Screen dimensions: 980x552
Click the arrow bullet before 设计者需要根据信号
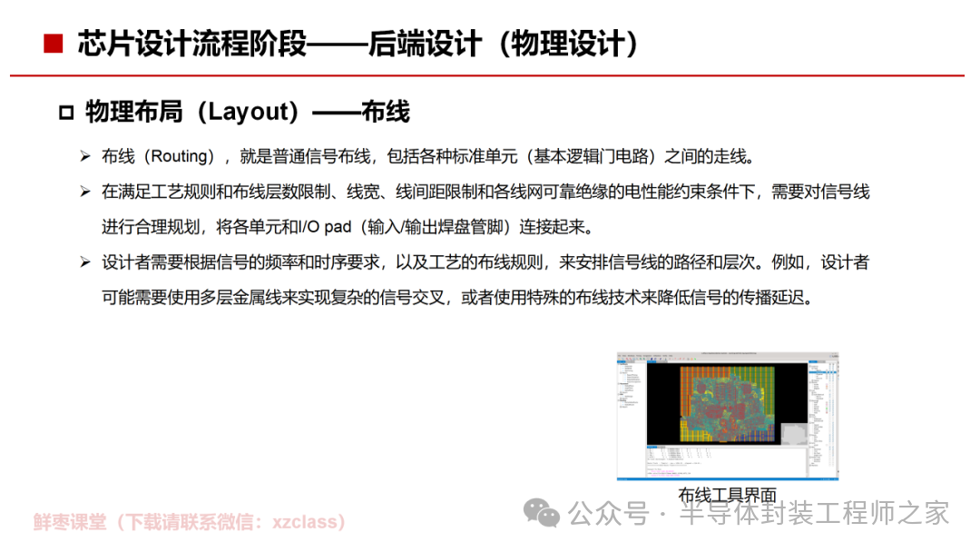(84, 262)
